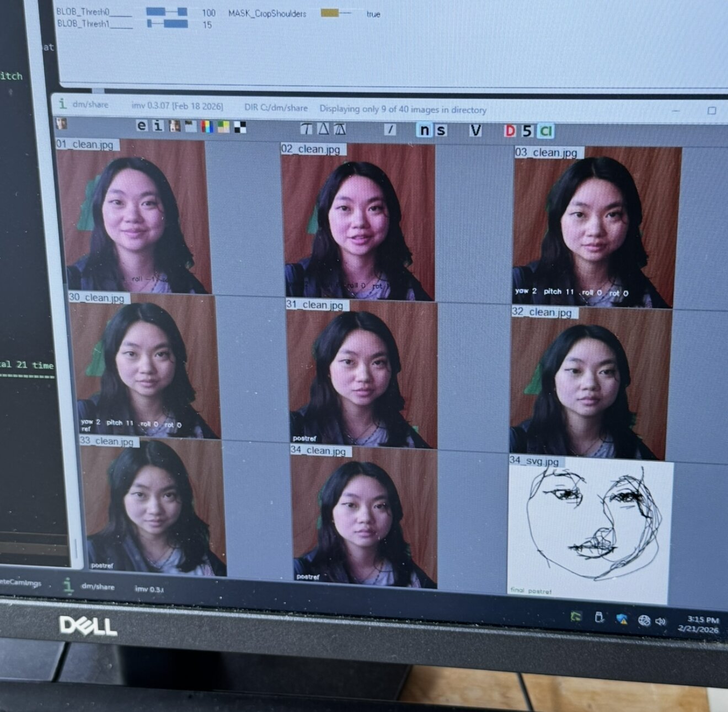Adjust the BLOB_Thresh1 slider
This screenshot has width=728, height=712.
coord(167,24)
